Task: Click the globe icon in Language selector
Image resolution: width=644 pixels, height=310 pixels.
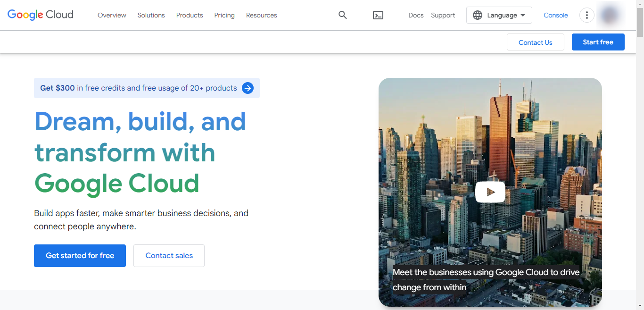Action: (x=478, y=15)
